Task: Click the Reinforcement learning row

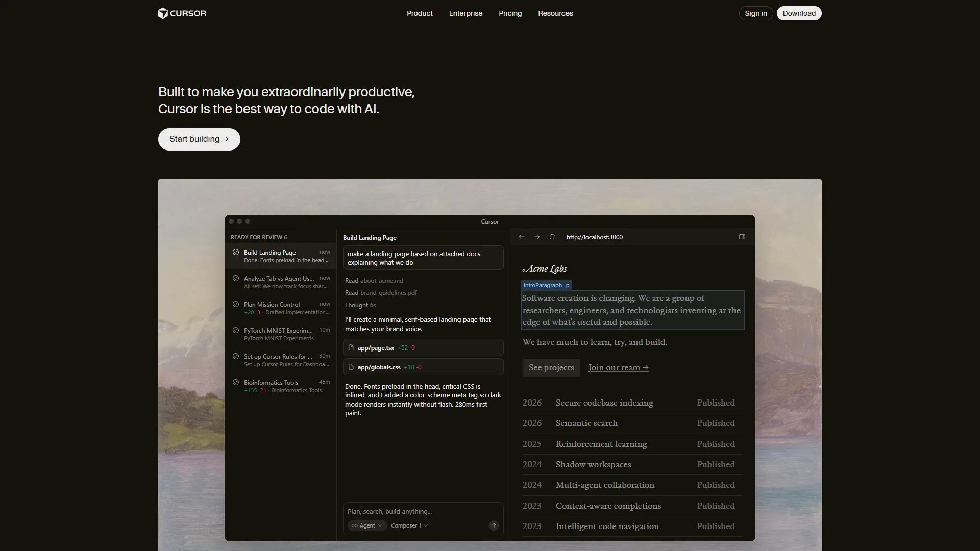Action: click(x=632, y=444)
